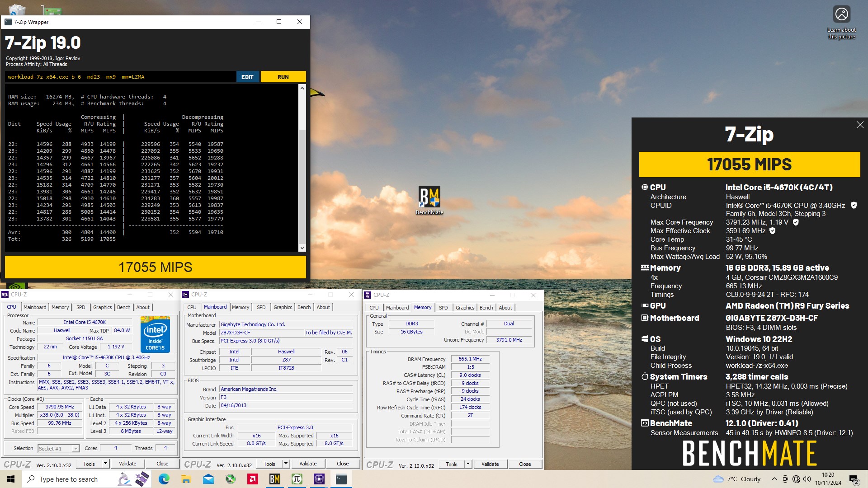This screenshot has width=868, height=488.
Task: Click the verified shield next to CPUID value
Action: pyautogui.click(x=854, y=205)
